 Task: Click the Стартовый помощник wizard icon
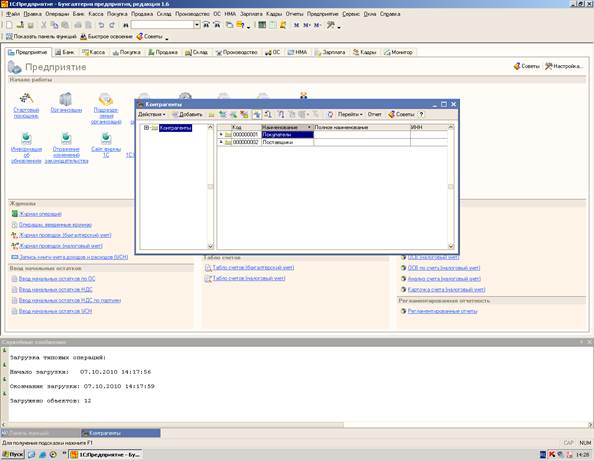click(x=26, y=98)
